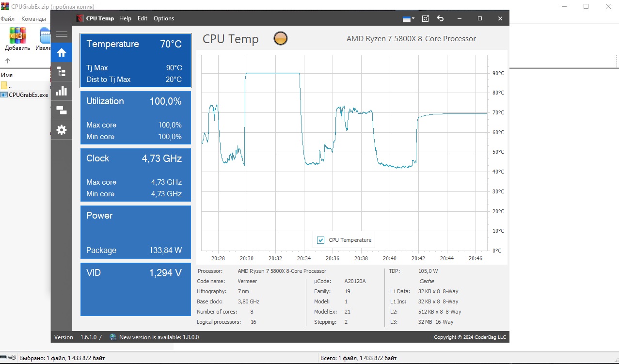This screenshot has height=364, width=619.
Task: Click the Version 1.6.1.0 status text
Action: pos(75,337)
